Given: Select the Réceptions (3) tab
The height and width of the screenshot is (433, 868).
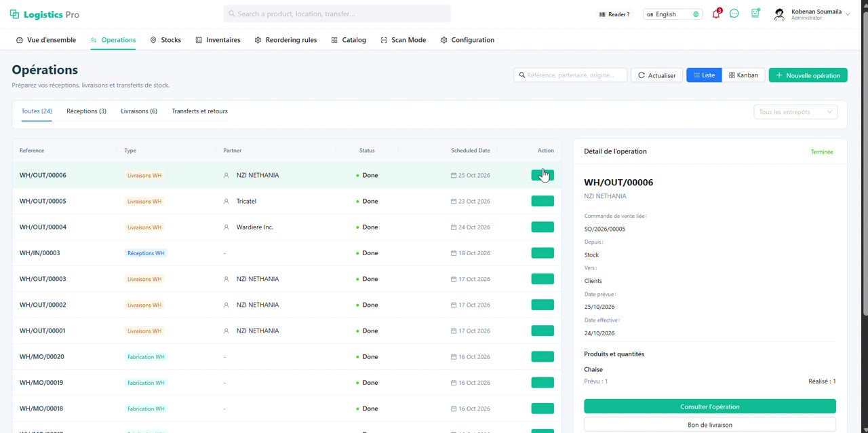Looking at the screenshot, I should [x=86, y=111].
